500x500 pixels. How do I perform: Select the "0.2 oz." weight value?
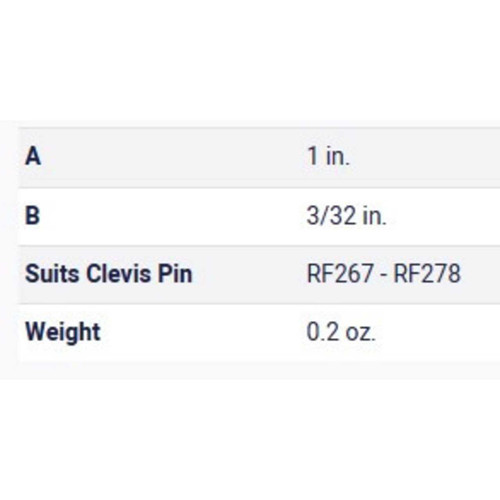pos(341,332)
